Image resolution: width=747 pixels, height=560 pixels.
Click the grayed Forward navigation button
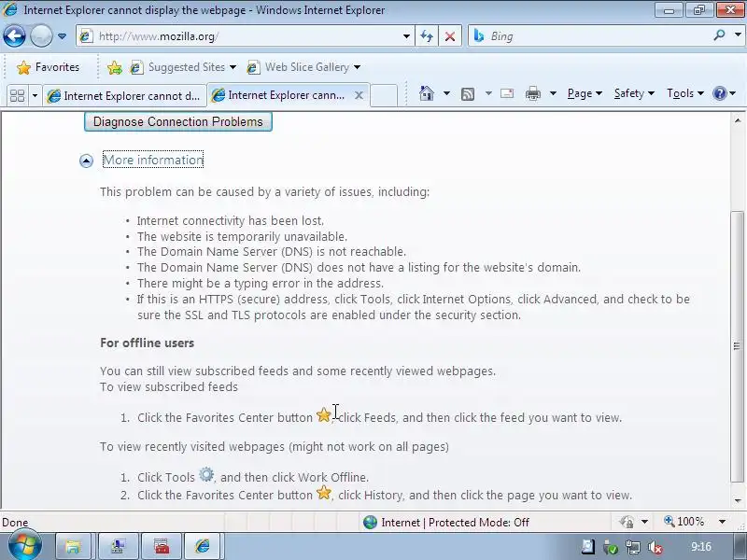[41, 36]
